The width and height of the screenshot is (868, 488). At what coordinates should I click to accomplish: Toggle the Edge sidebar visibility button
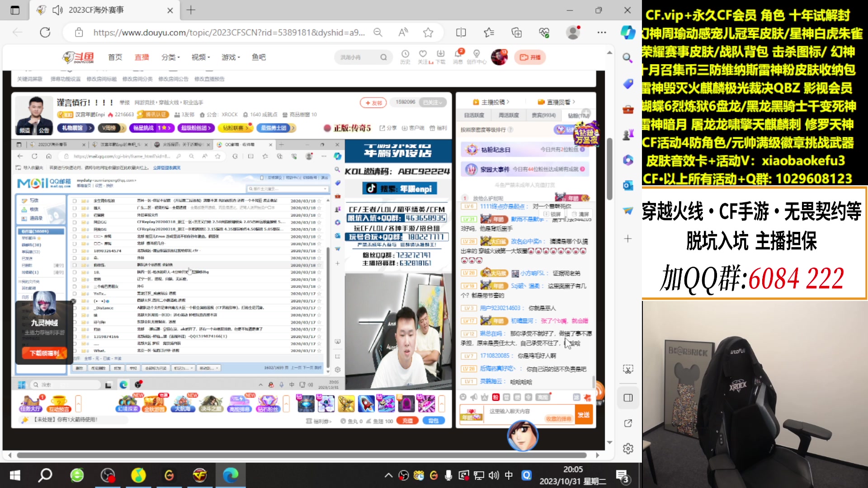628,398
